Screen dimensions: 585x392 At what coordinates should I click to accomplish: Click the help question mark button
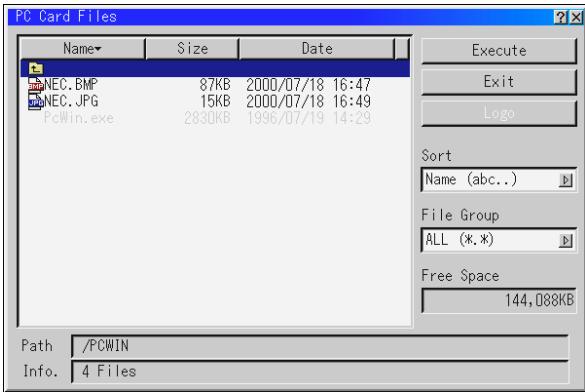pyautogui.click(x=561, y=17)
